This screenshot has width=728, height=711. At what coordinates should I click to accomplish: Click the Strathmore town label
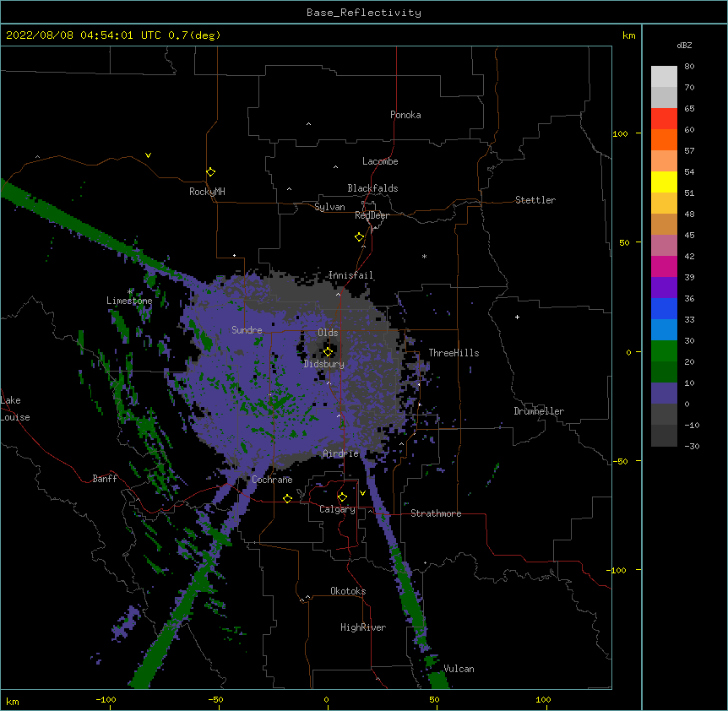click(436, 513)
